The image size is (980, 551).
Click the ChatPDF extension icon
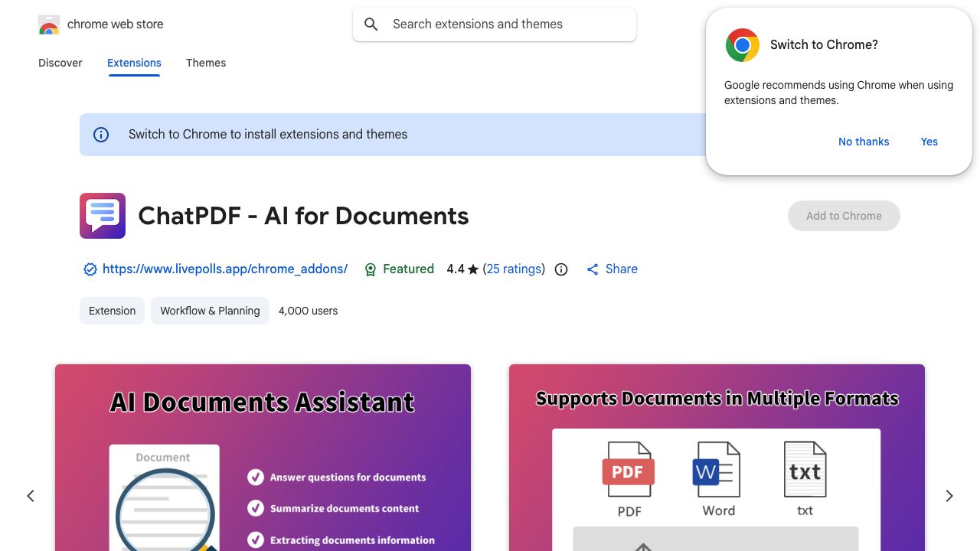tap(103, 216)
